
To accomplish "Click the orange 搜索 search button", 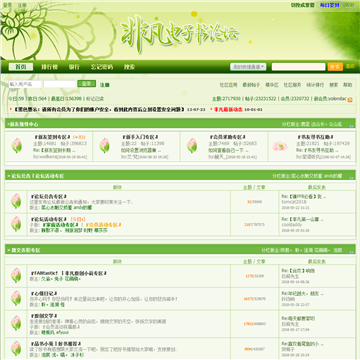I will [x=335, y=67].
